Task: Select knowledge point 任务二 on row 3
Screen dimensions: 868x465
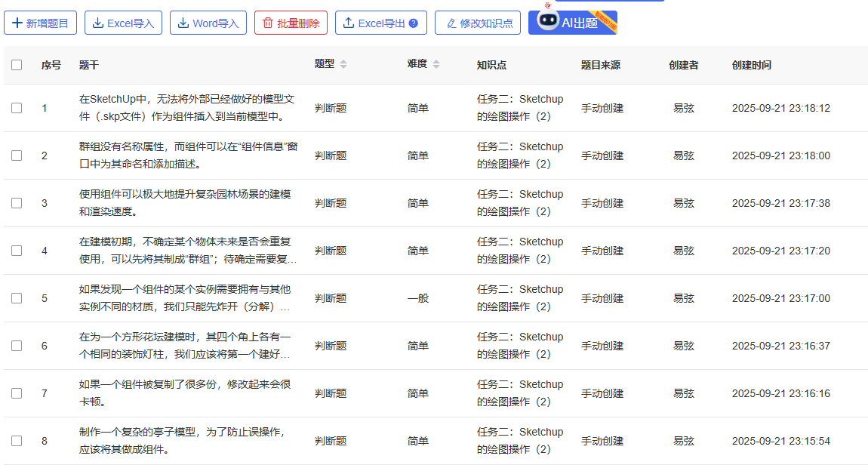Action: tap(522, 202)
